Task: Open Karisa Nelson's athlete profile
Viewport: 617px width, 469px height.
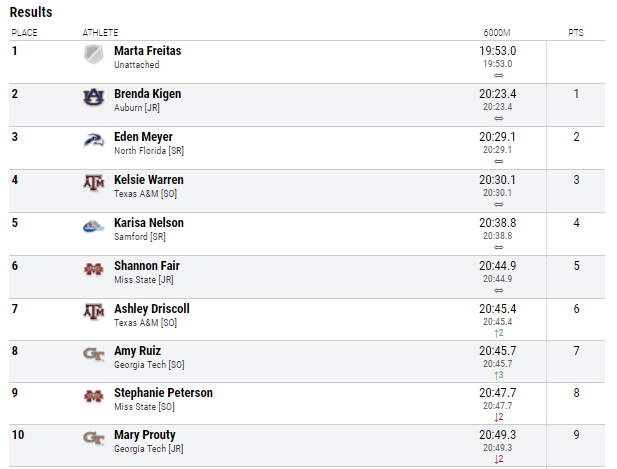Action: pyautogui.click(x=149, y=223)
